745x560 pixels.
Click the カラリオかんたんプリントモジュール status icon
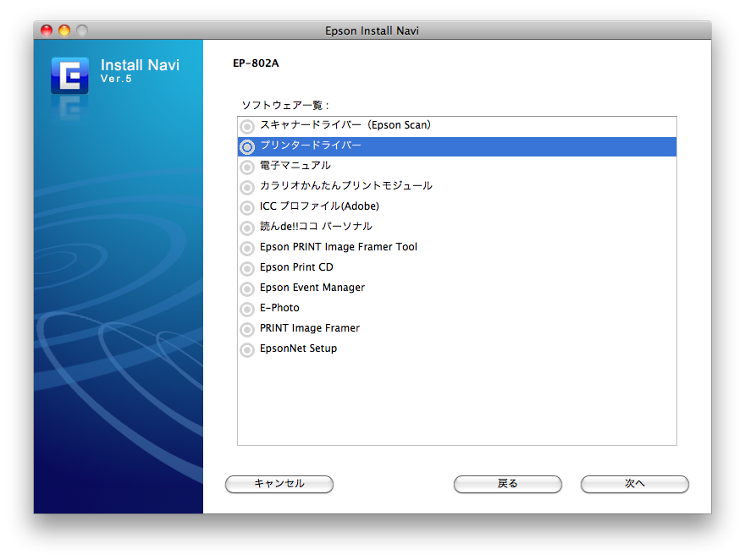[x=247, y=187]
